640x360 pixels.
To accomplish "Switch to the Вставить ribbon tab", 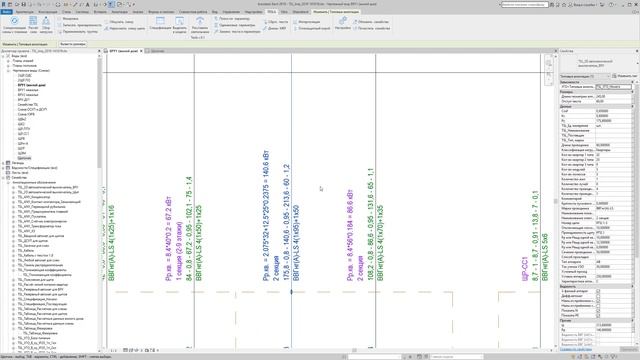I will pyautogui.click(x=100, y=12).
